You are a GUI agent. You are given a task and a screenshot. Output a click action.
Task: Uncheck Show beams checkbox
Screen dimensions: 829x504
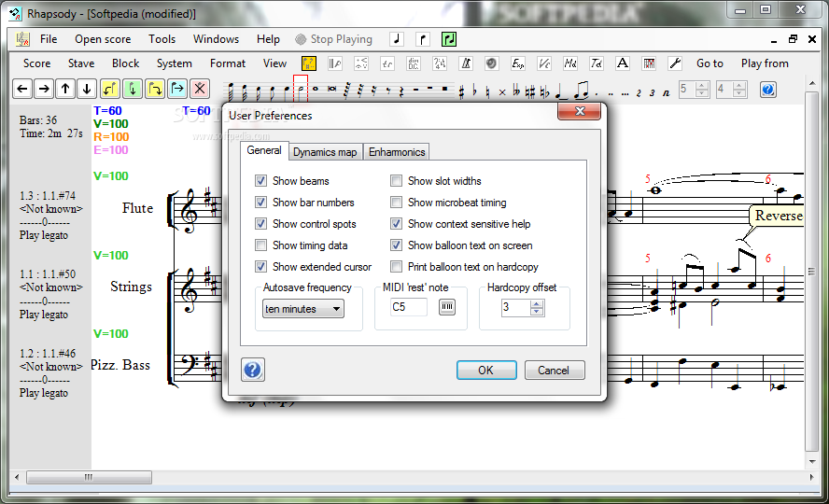coord(260,181)
